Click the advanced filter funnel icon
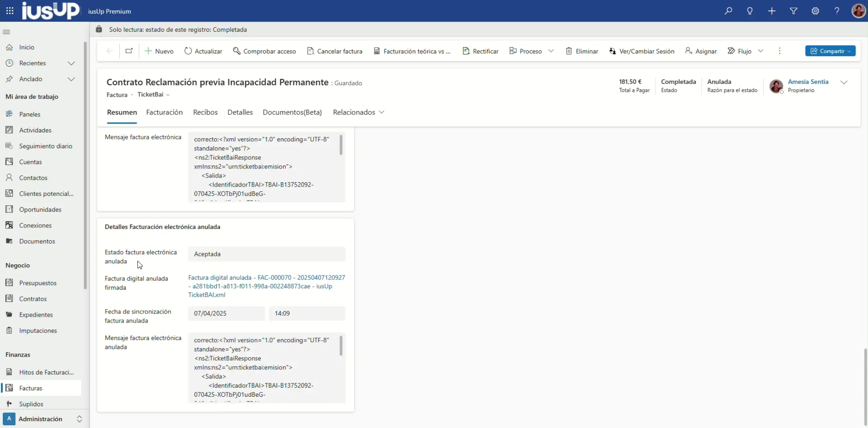The image size is (868, 428). point(793,11)
